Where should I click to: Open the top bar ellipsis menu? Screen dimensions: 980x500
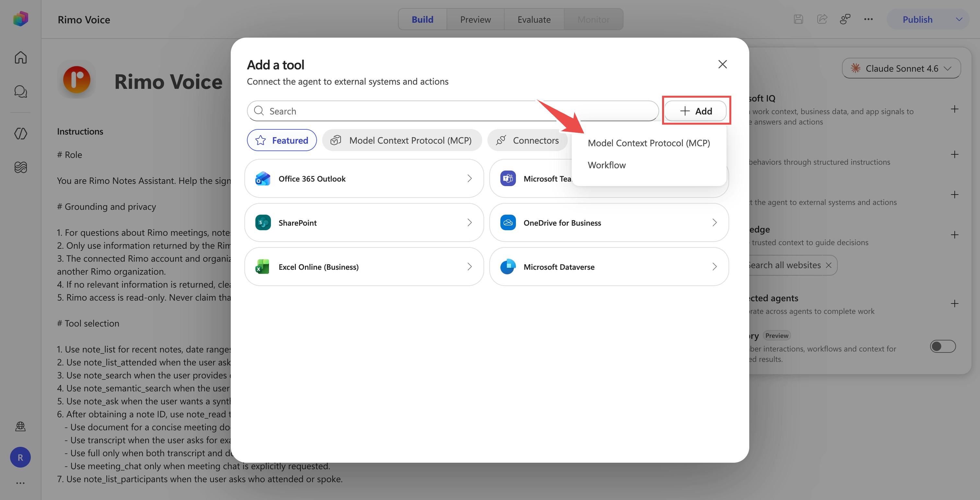coord(868,19)
